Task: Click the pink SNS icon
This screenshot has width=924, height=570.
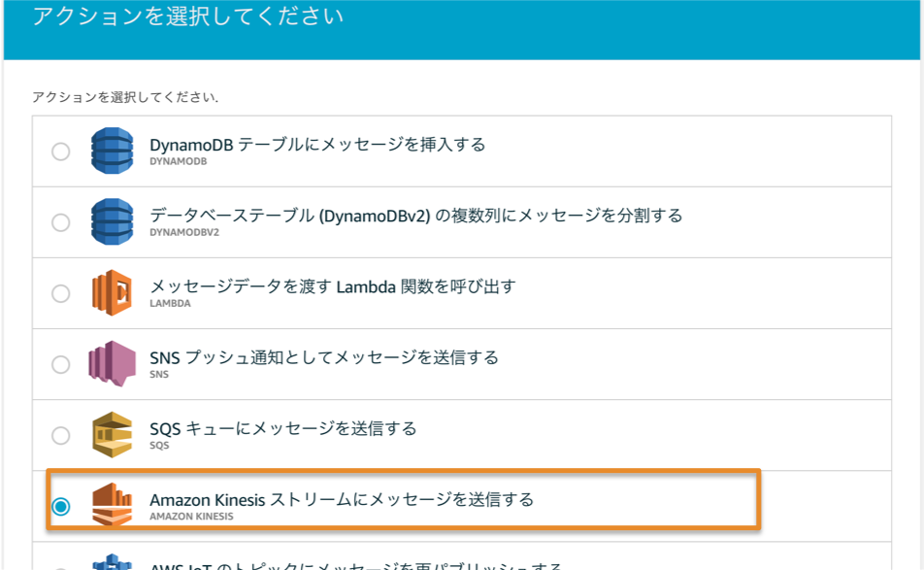Action: (112, 364)
